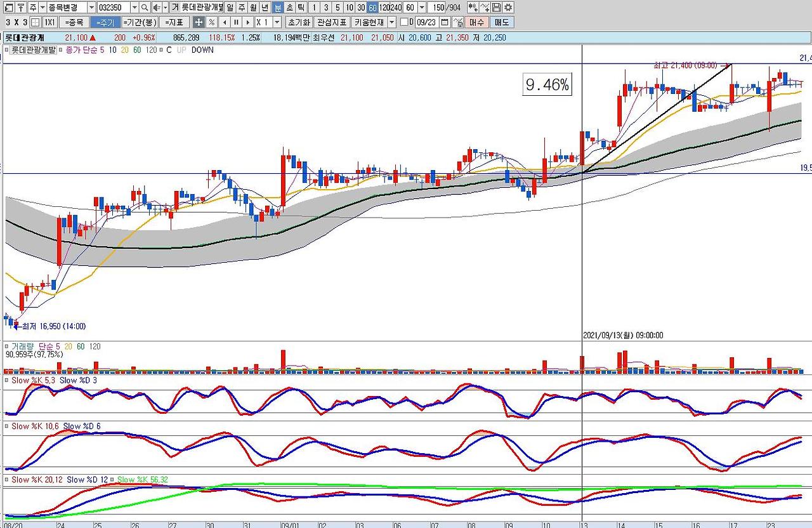812x528 pixels.
Task: Open the calendar date picker icon
Action: coord(445,22)
